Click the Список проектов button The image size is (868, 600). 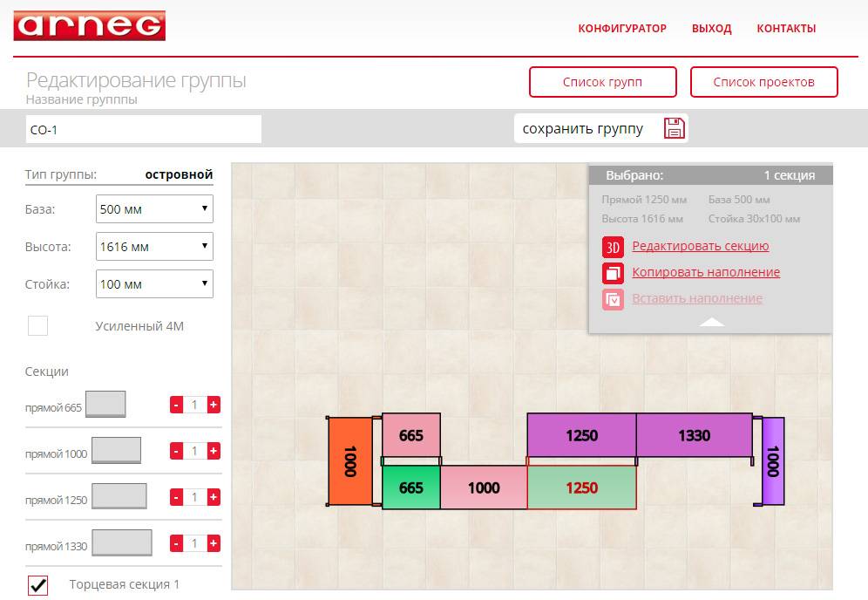click(x=764, y=82)
